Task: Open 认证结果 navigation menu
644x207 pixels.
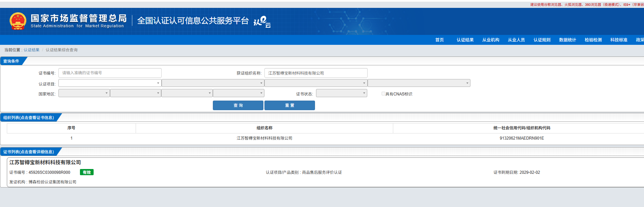Action: (465, 40)
